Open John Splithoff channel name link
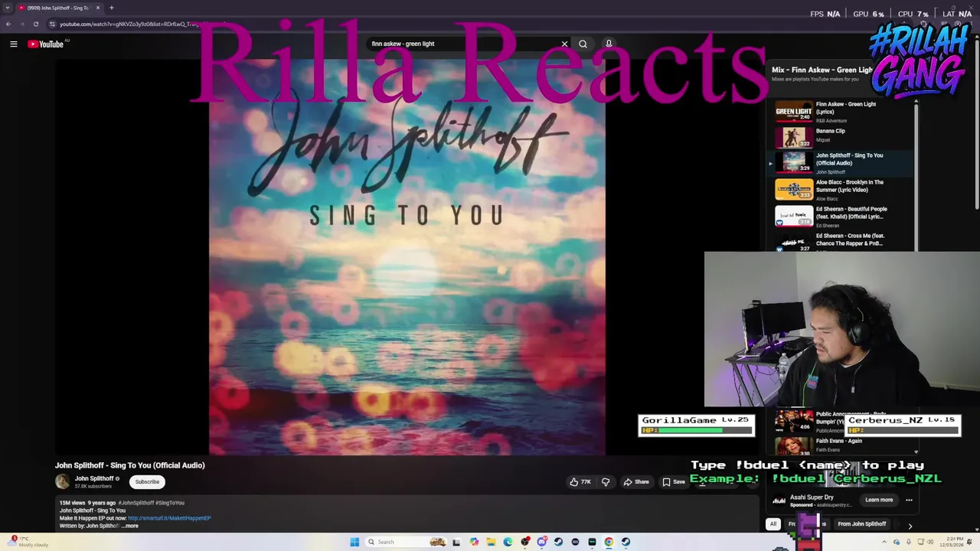The height and width of the screenshot is (551, 980). [x=93, y=478]
